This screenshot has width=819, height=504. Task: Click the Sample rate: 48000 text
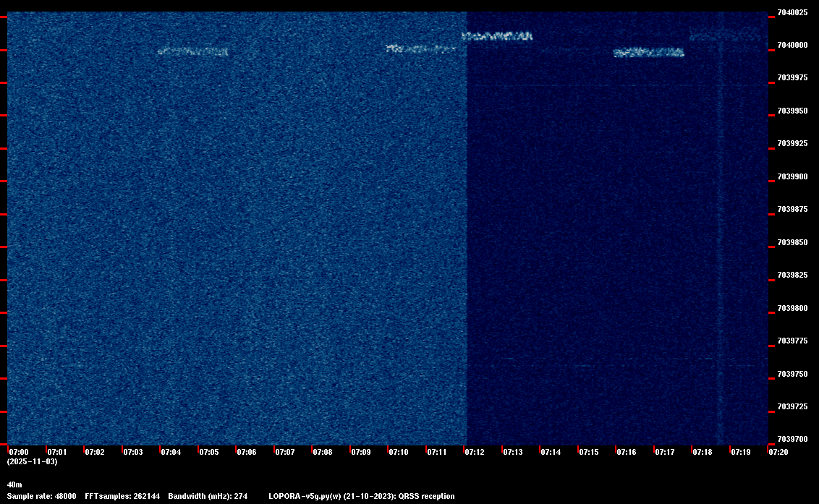coord(42,496)
